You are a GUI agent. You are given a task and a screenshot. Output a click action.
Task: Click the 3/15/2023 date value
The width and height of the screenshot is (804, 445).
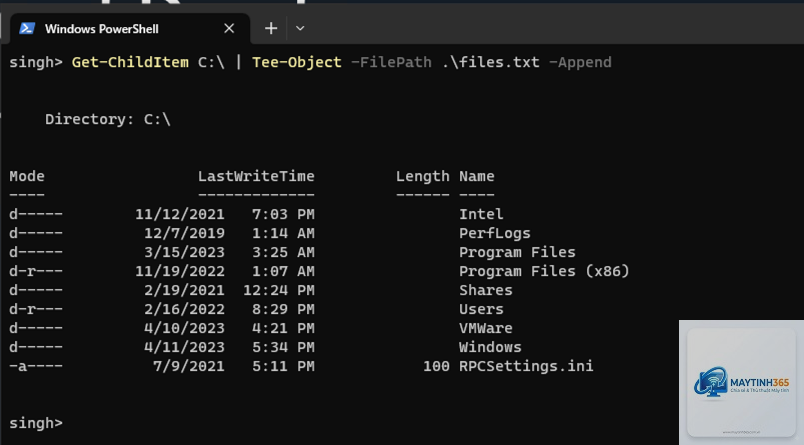(185, 252)
